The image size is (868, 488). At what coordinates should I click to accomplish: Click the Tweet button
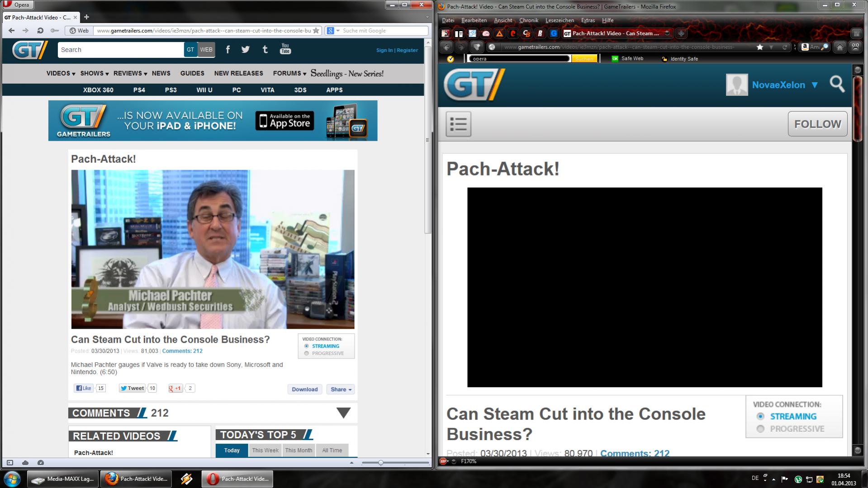tap(132, 388)
